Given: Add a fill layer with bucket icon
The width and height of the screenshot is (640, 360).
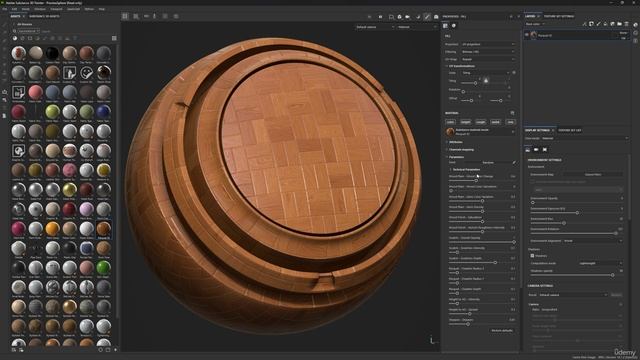Looking at the screenshot, I should point(605,24).
